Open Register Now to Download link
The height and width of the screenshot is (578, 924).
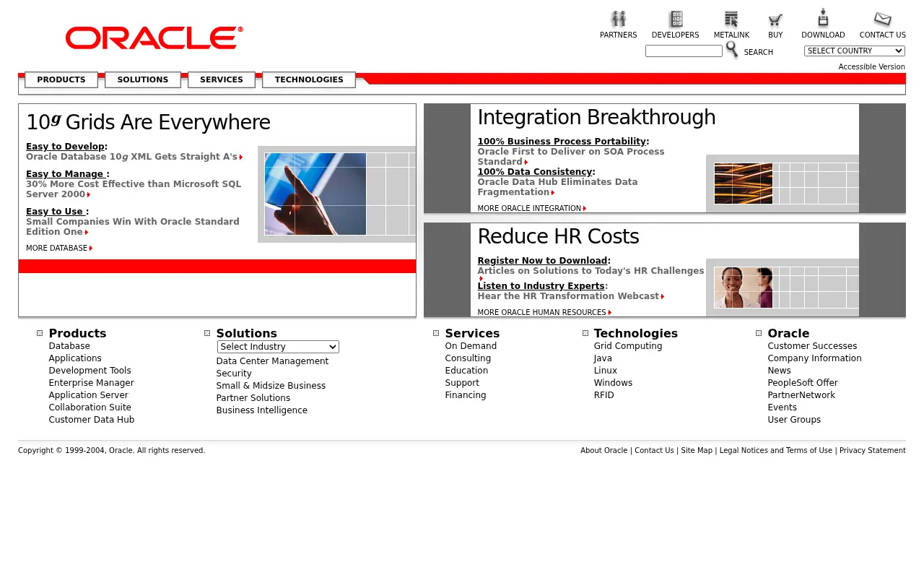[x=542, y=261]
